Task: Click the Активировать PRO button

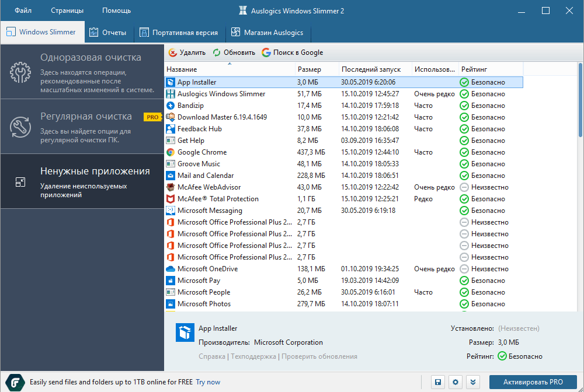Action: pyautogui.click(x=533, y=382)
